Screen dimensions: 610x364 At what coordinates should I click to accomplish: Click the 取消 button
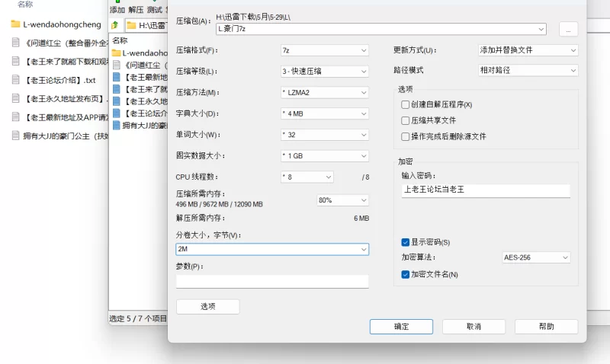pyautogui.click(x=474, y=327)
